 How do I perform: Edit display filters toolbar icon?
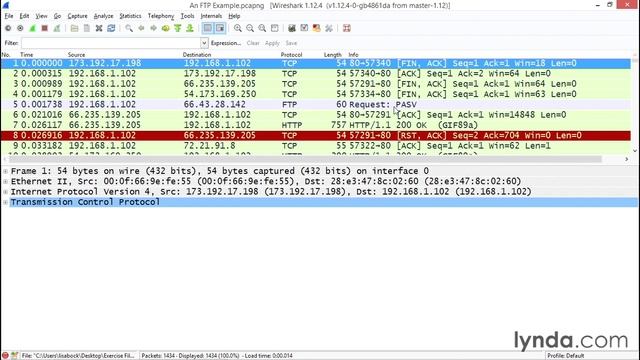coord(304,28)
